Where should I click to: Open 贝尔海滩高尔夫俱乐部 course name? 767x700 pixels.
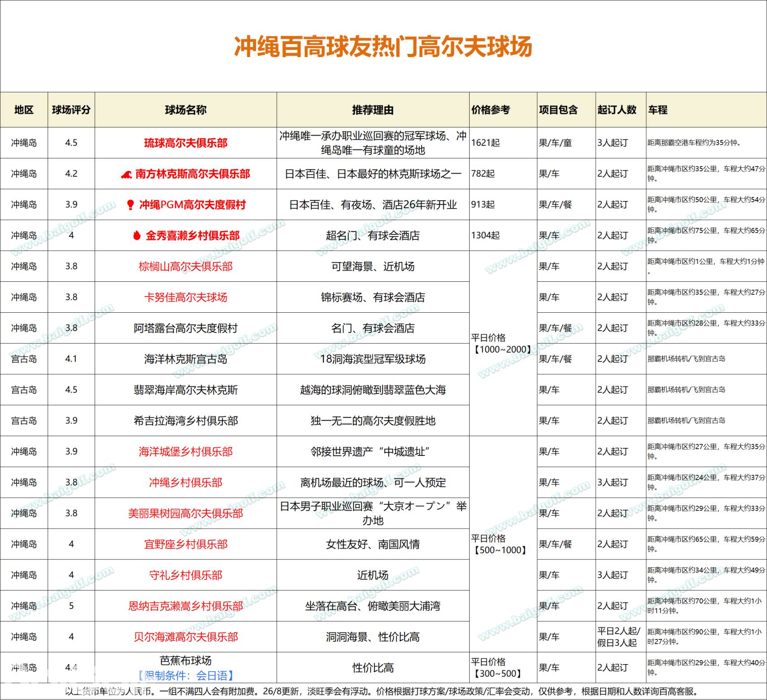click(186, 637)
